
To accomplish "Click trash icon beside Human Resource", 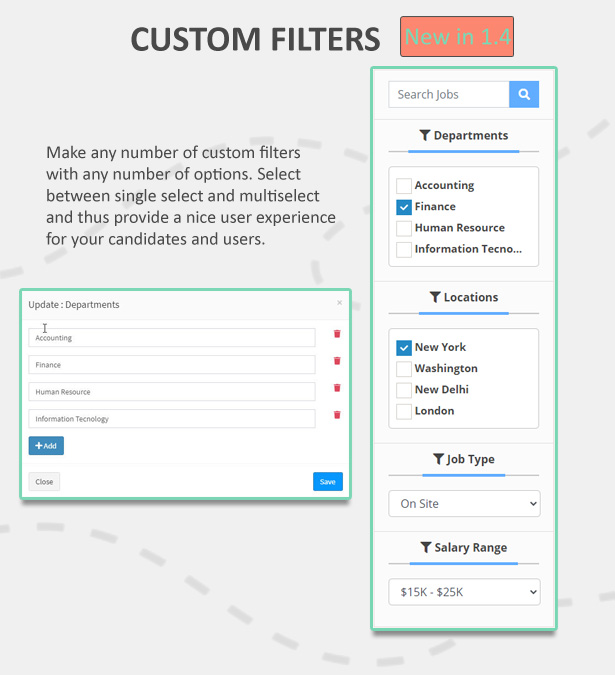I will click(x=337, y=388).
